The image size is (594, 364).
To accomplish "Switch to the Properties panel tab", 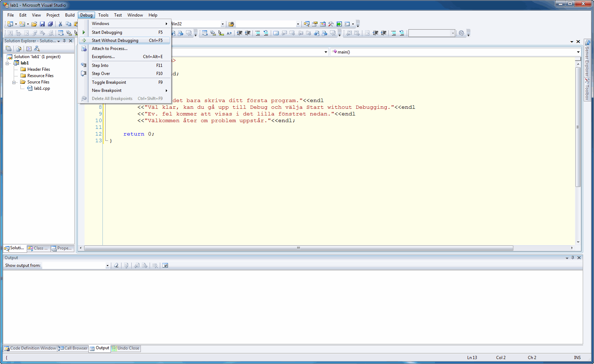I will pyautogui.click(x=62, y=248).
